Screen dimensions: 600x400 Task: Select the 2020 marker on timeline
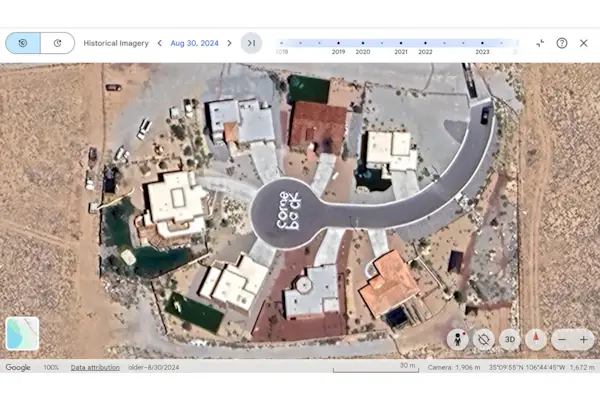point(363,43)
